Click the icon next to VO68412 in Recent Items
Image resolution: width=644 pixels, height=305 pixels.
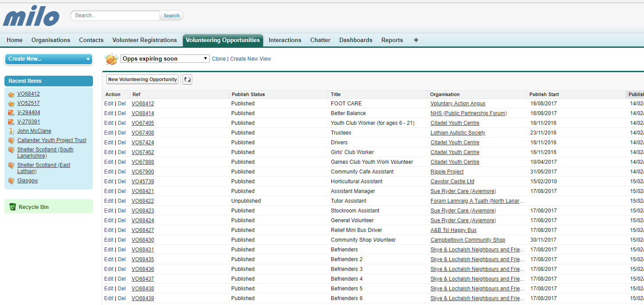pyautogui.click(x=11, y=94)
